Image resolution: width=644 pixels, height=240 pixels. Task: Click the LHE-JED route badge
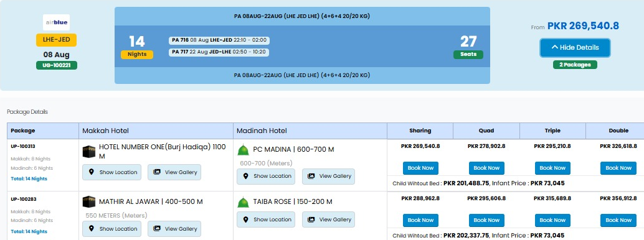click(x=56, y=40)
